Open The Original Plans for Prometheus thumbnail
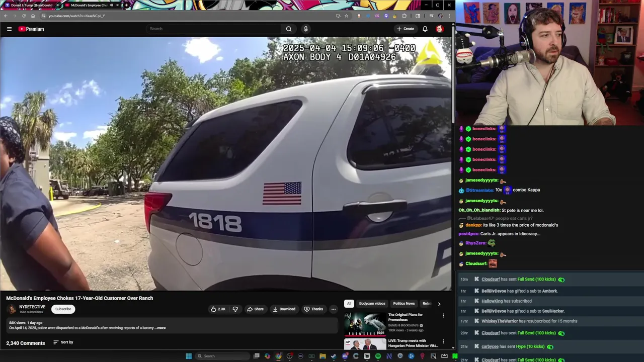The height and width of the screenshot is (362, 644). [365, 324]
